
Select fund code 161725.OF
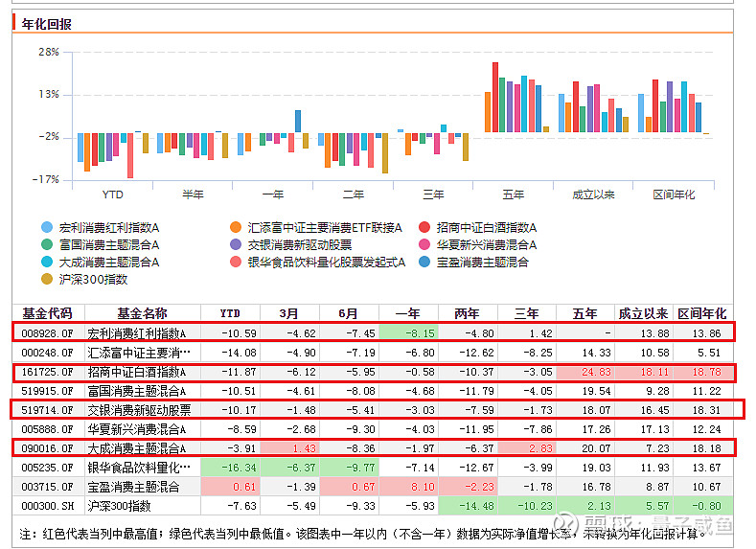click(47, 372)
